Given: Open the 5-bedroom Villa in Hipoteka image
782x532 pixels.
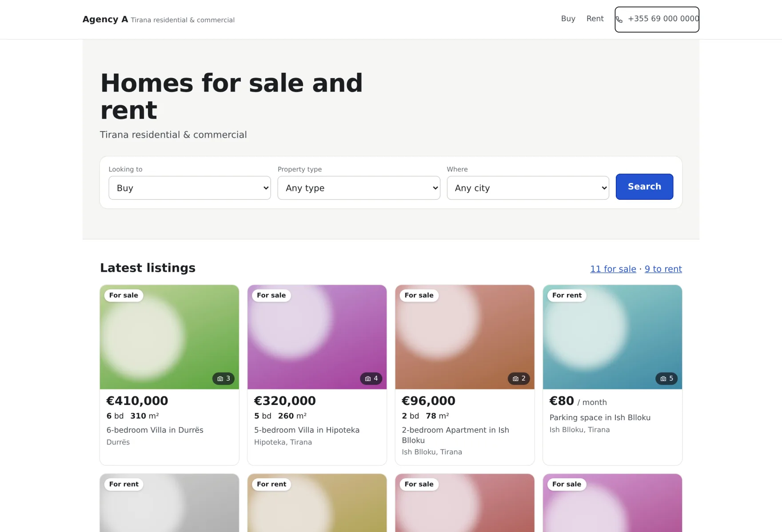Looking at the screenshot, I should 317,337.
